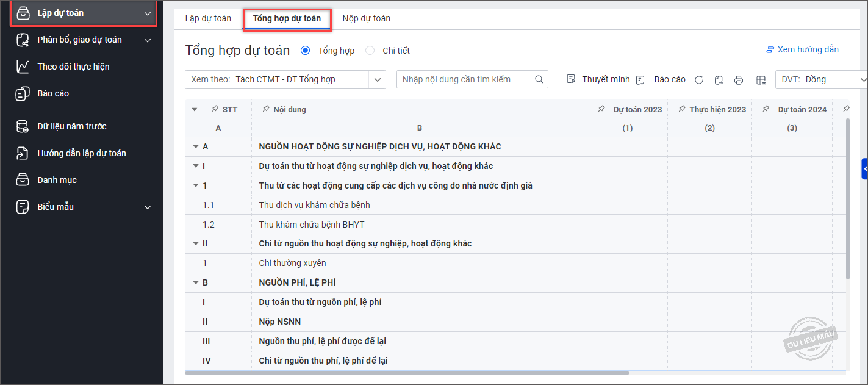Switch to the Tổng hợp dự toán tab

(287, 18)
